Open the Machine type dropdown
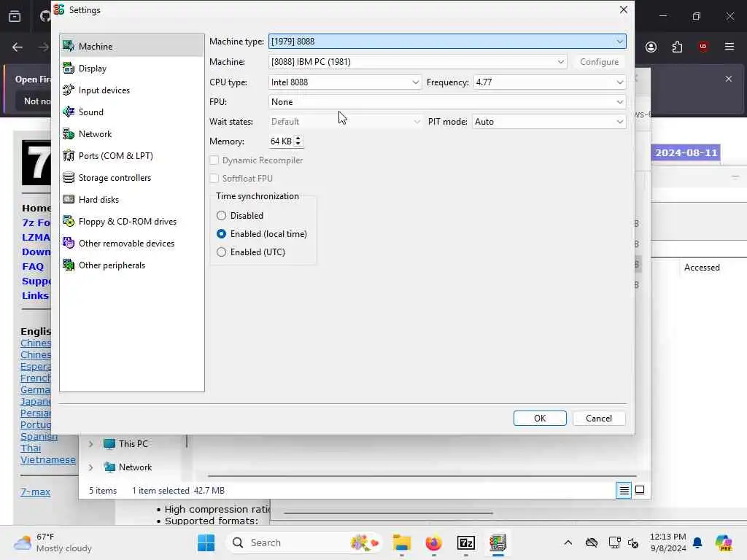The image size is (747, 560). click(x=447, y=42)
